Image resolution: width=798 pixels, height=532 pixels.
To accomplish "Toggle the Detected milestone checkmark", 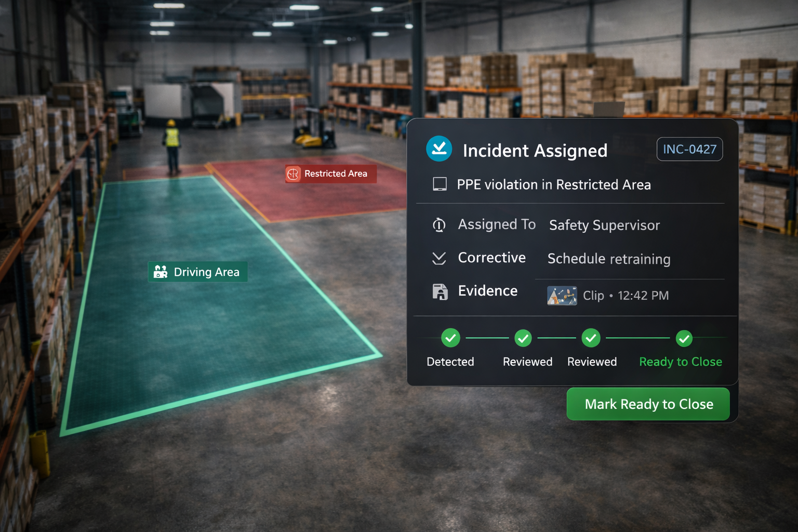I will [x=450, y=338].
